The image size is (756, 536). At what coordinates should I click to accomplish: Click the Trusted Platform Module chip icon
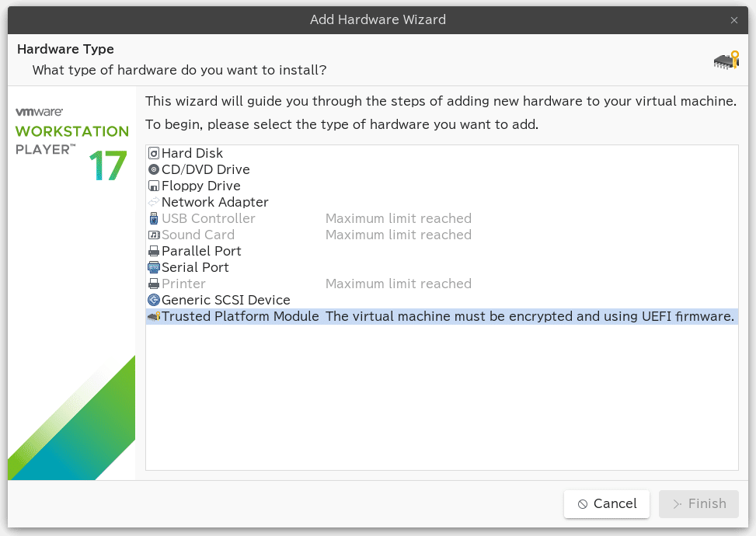coord(155,316)
